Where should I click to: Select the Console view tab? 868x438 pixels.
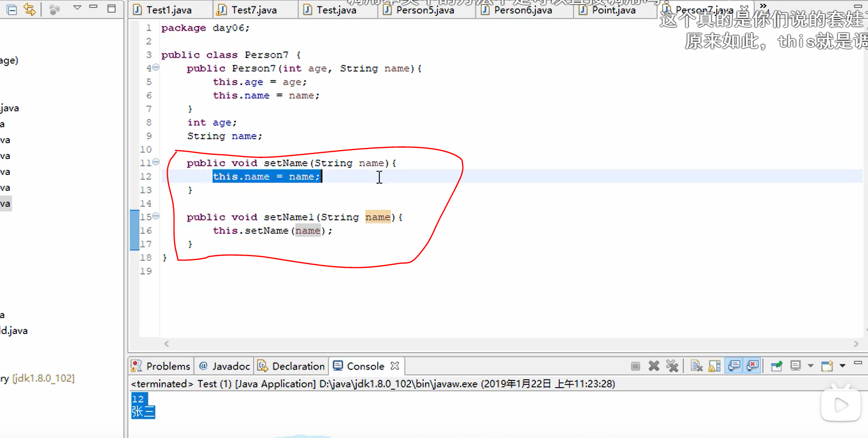[359, 366]
